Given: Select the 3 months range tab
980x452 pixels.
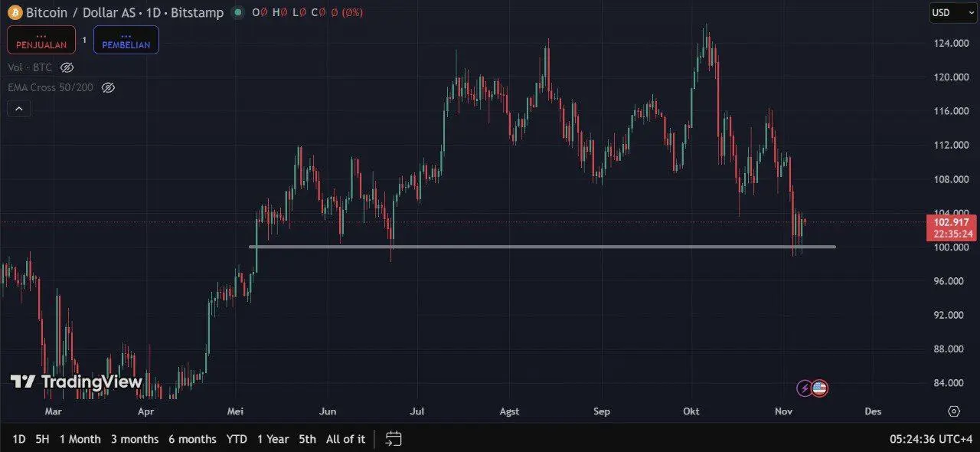Looking at the screenshot, I should (135, 439).
